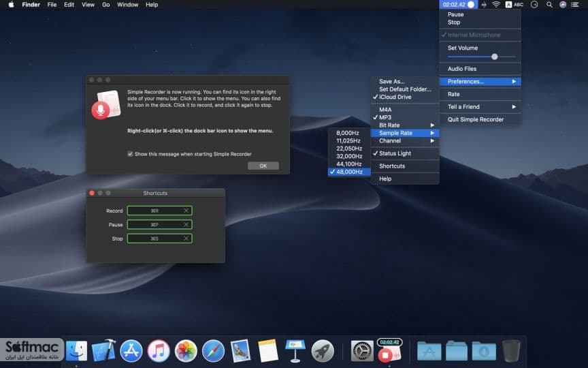Image resolution: width=588 pixels, height=368 pixels.
Task: Expand Preferences submenu
Action: (480, 82)
